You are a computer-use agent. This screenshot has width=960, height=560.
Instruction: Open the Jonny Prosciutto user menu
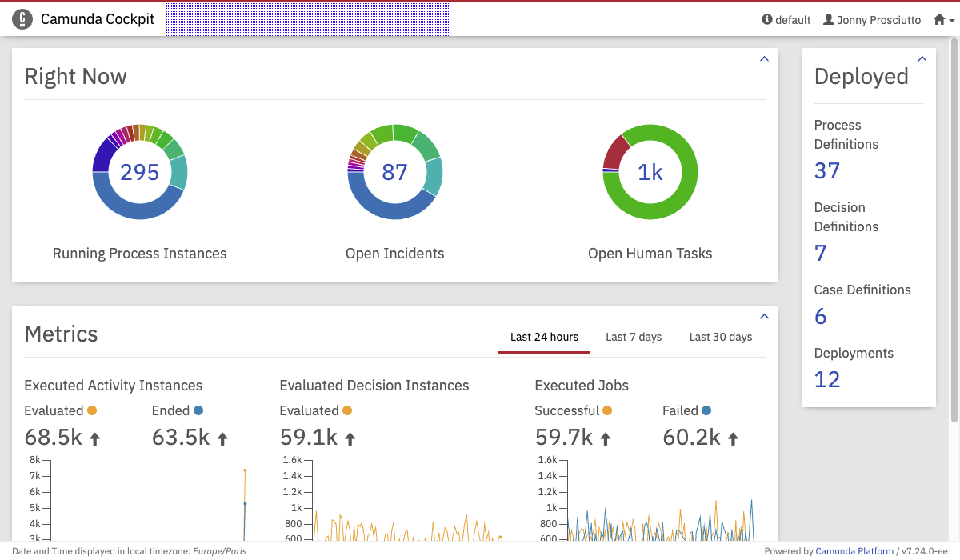tap(871, 20)
